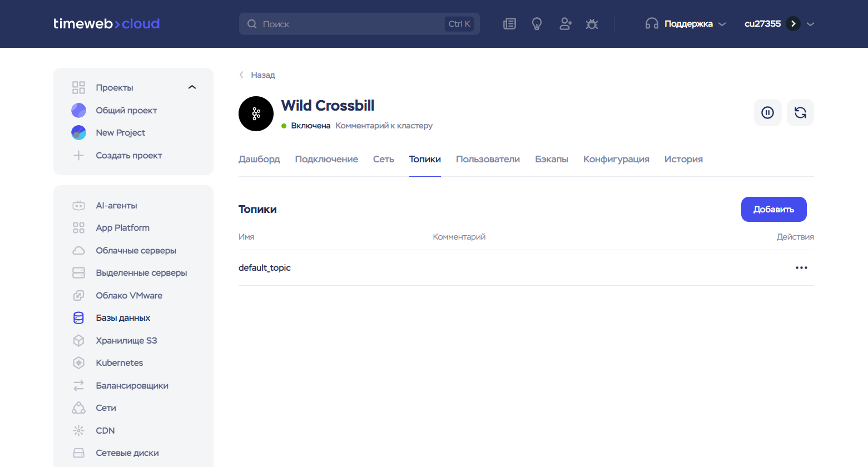
Task: Collapse the Проекты section
Action: pyautogui.click(x=192, y=87)
